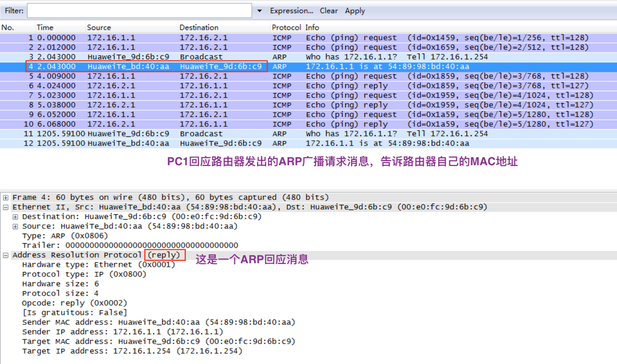Select the Opcode: reply (0x0002) field
The width and height of the screenshot is (617, 364).
tap(74, 303)
